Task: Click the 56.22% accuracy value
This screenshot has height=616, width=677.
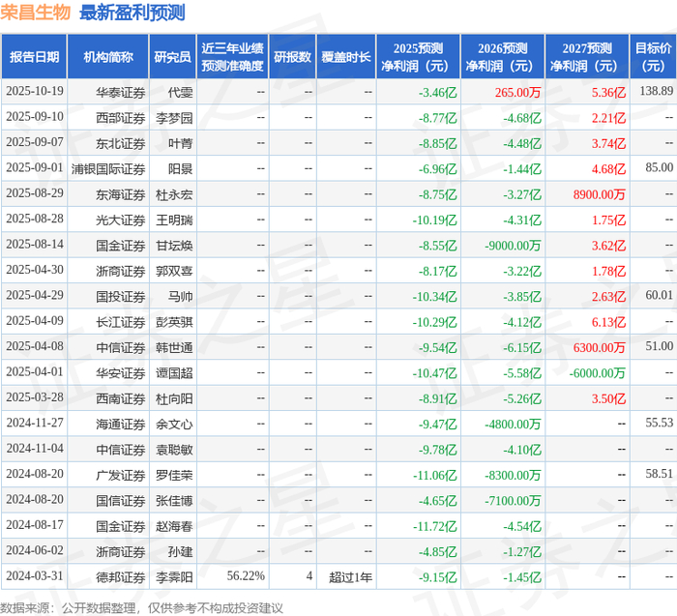Action: pos(246,576)
